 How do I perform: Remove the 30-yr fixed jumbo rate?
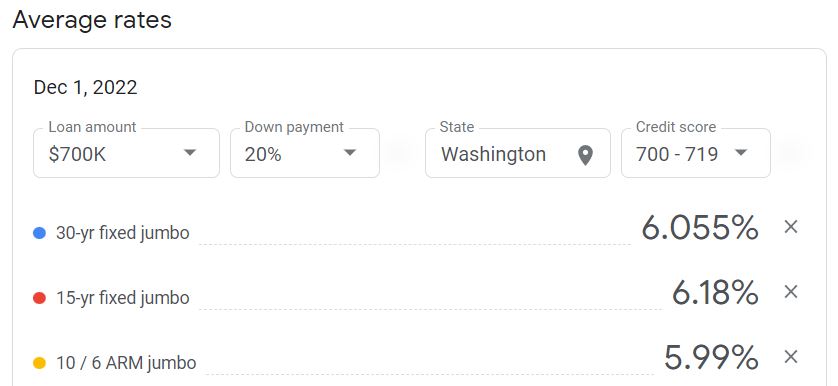point(790,227)
